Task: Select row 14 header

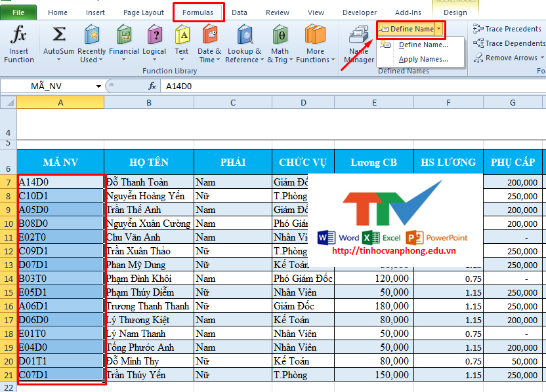Action: (9, 279)
